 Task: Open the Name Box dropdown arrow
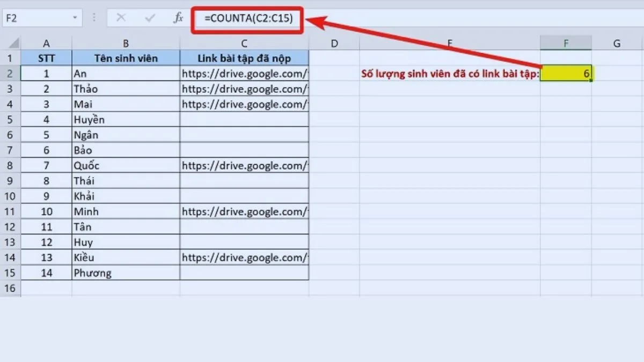(75, 18)
